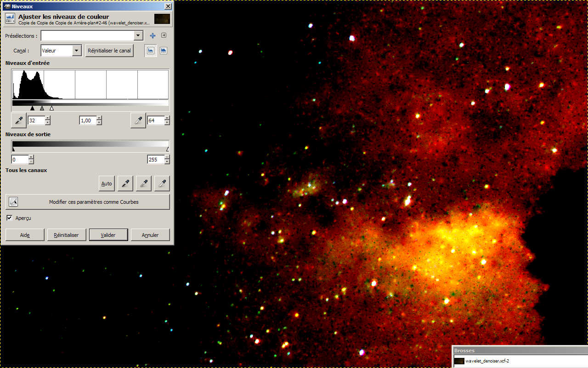Select wavelet_denoiser.xcf-2 in Brosses panel
The image size is (588, 368).
tap(487, 361)
